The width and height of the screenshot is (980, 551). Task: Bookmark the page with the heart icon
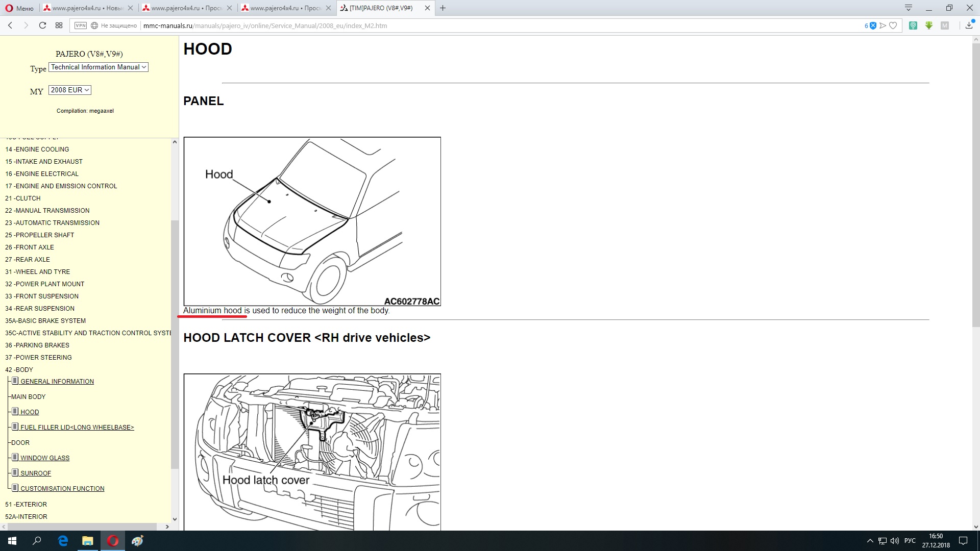coord(893,26)
